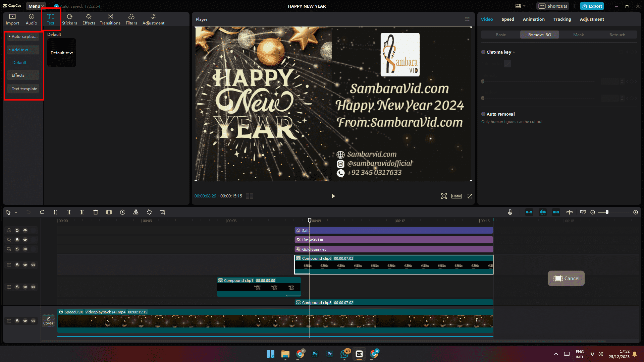Mute the main videoplayback track
The height and width of the screenshot is (362, 644).
[x=33, y=321]
